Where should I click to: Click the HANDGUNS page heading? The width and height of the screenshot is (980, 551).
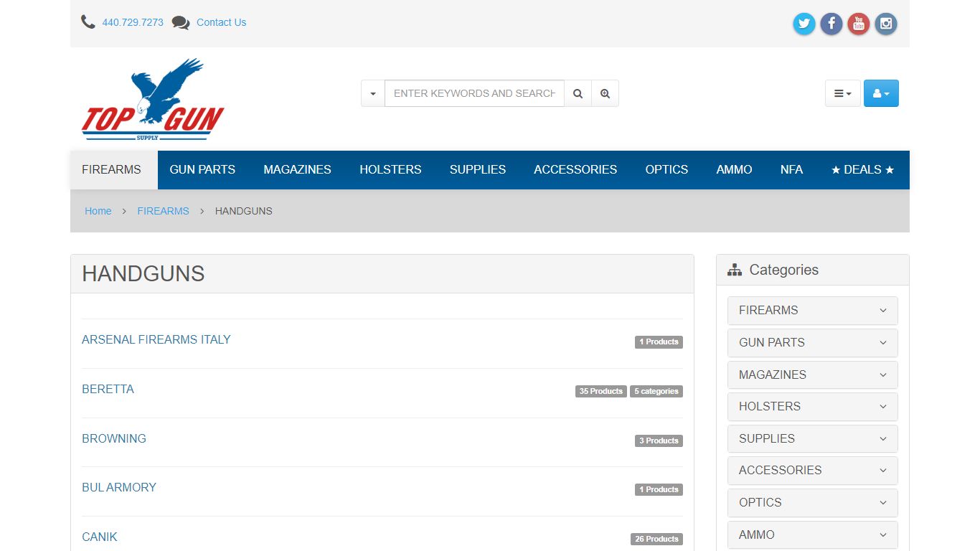(143, 274)
